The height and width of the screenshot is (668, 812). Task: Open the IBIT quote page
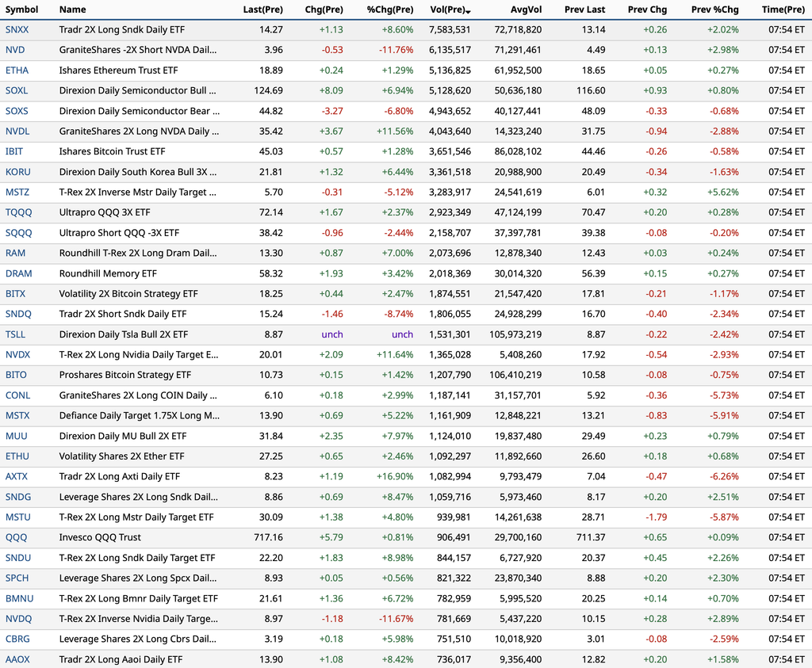click(14, 151)
